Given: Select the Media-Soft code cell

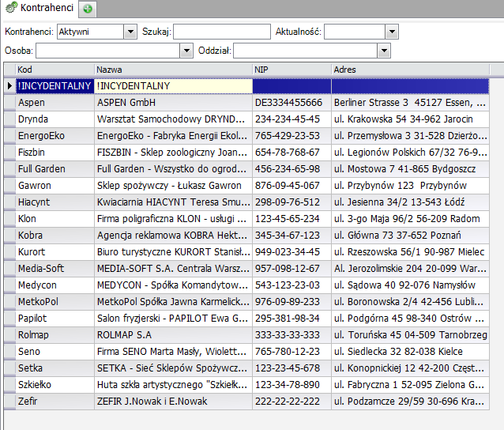Looking at the screenshot, I should [55, 269].
